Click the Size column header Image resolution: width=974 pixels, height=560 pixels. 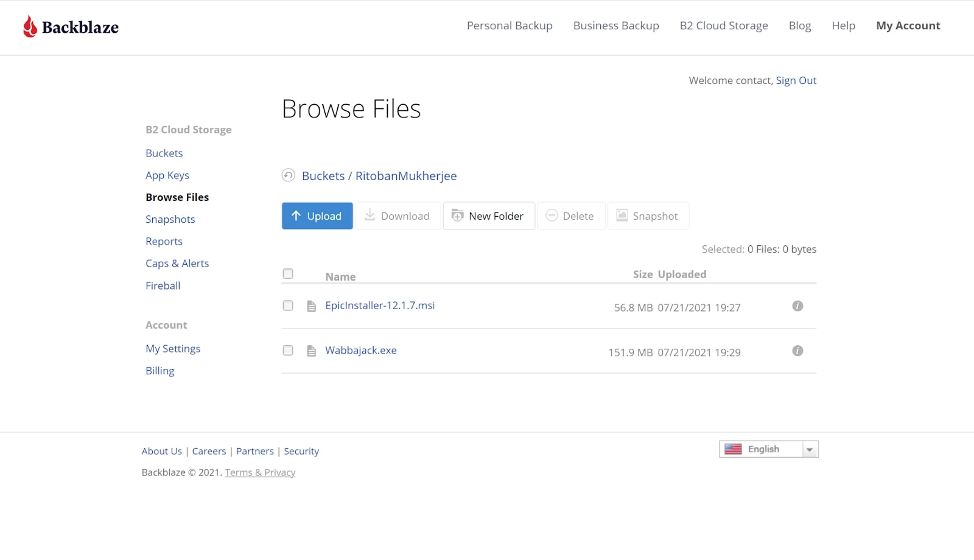coord(643,275)
